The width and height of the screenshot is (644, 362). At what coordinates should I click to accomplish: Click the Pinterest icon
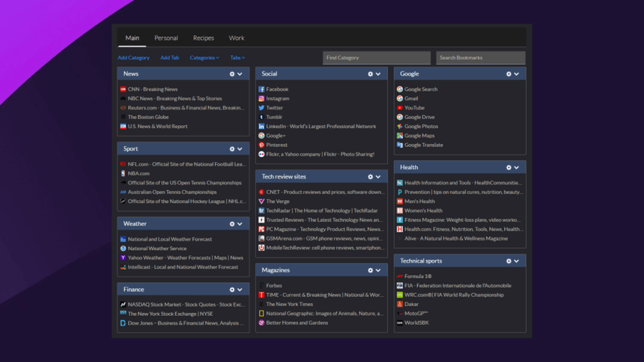click(x=262, y=145)
